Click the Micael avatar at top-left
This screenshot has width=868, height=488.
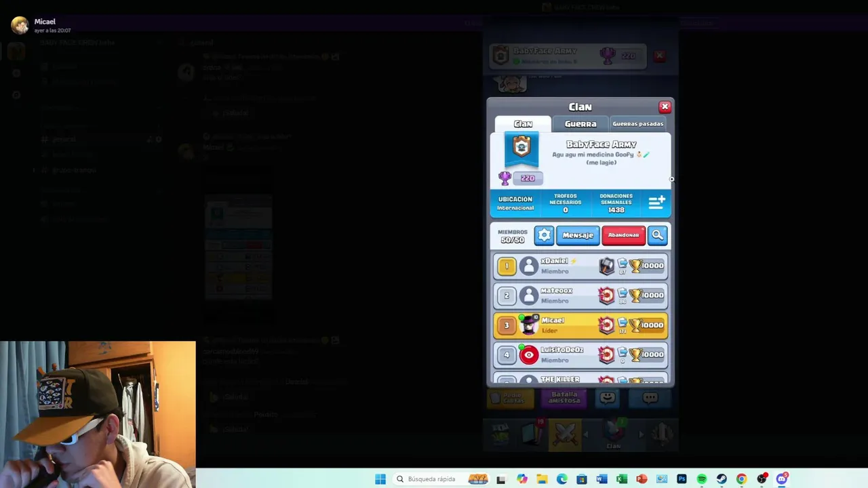[x=20, y=26]
